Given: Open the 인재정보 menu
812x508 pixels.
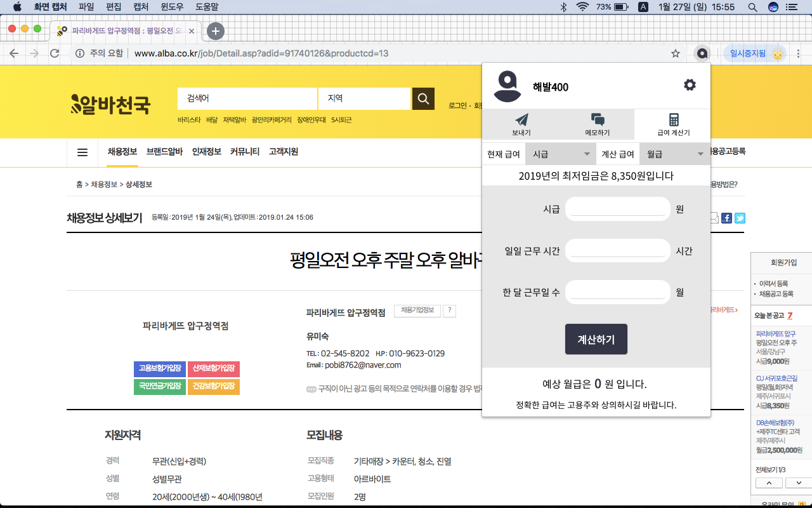Looking at the screenshot, I should click(207, 152).
